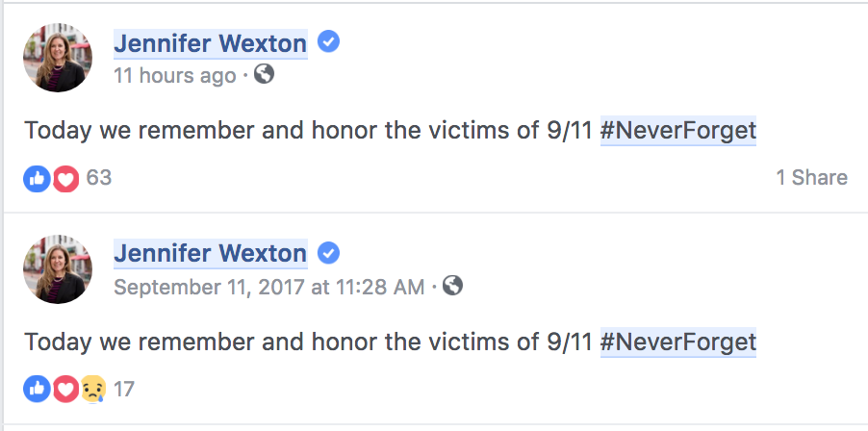Click the profile photo on the 11-hours-ago post

tap(58, 58)
